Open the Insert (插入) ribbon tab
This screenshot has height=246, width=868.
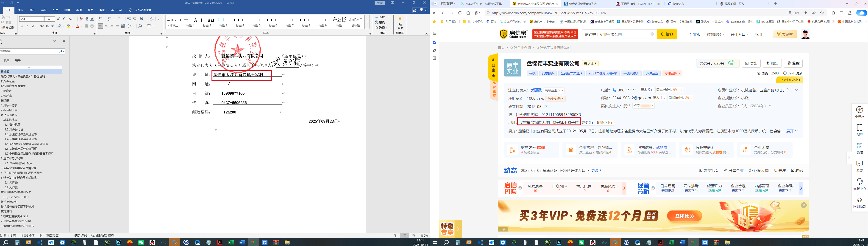click(x=20, y=10)
